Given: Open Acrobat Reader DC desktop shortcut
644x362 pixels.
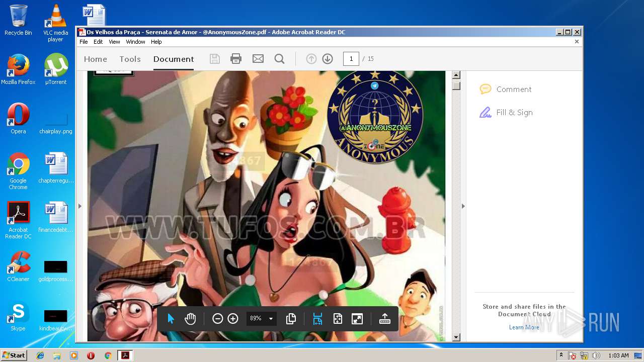Looking at the screenshot, I should coord(18,220).
